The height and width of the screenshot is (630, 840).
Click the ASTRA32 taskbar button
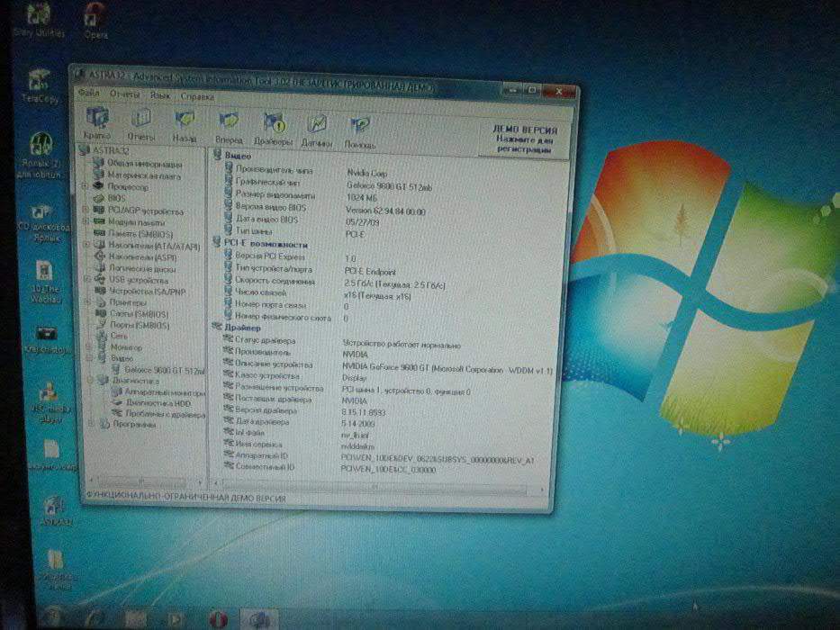259,620
